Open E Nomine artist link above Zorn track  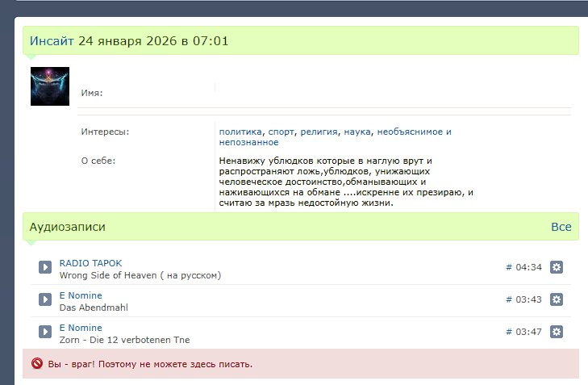point(81,328)
